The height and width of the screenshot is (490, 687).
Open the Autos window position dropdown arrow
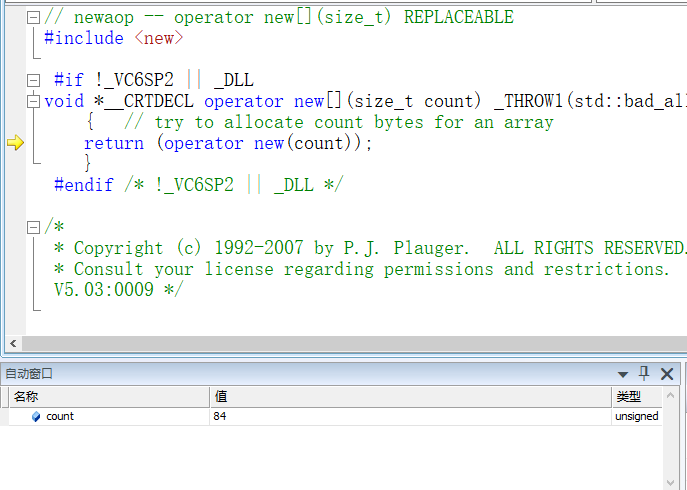pyautogui.click(x=623, y=374)
